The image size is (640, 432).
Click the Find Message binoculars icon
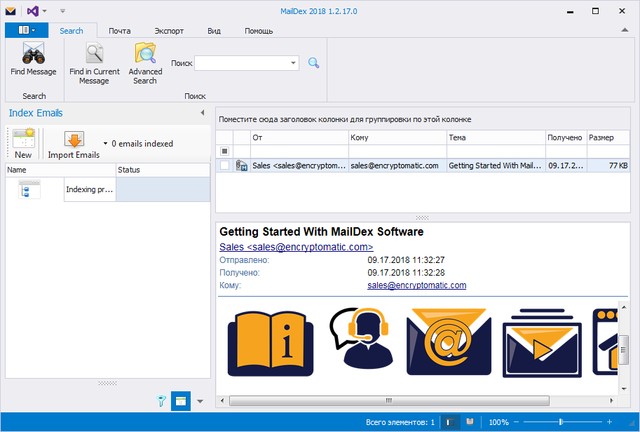point(33,54)
